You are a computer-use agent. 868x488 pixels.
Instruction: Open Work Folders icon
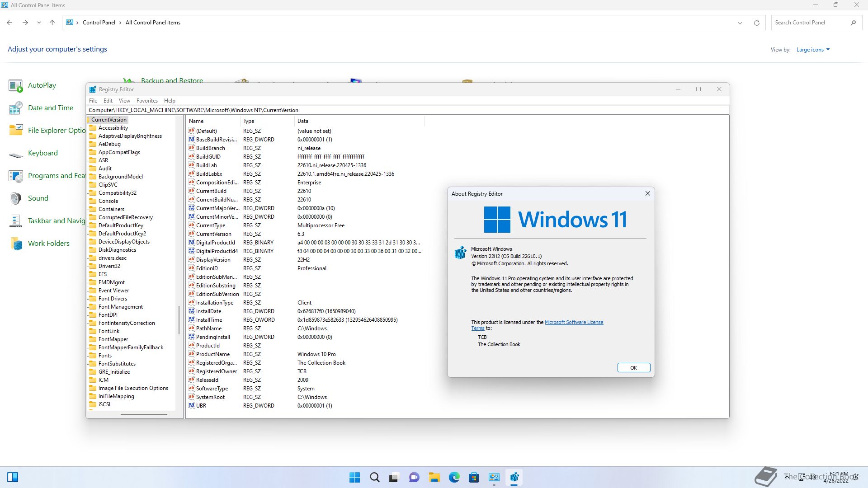[16, 244]
